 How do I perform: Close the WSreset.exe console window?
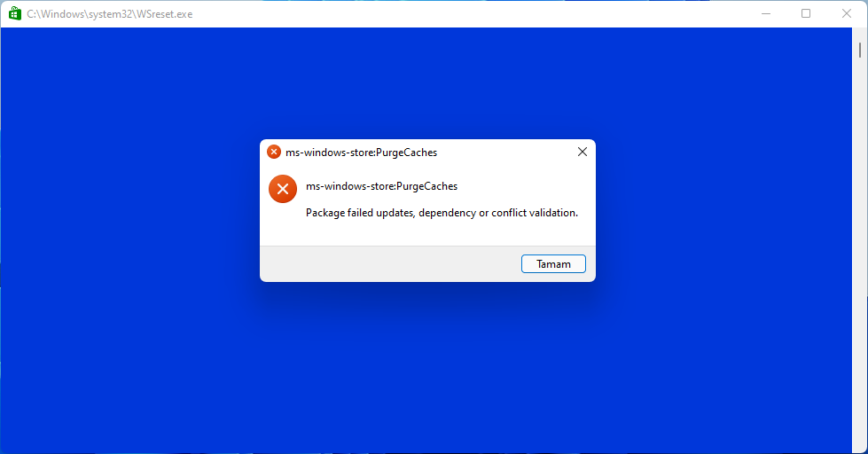click(847, 14)
